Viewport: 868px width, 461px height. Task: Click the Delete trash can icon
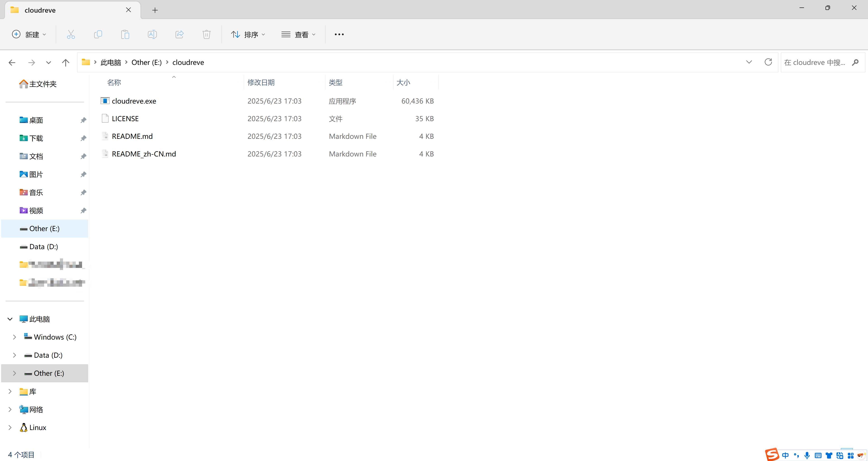[207, 34]
